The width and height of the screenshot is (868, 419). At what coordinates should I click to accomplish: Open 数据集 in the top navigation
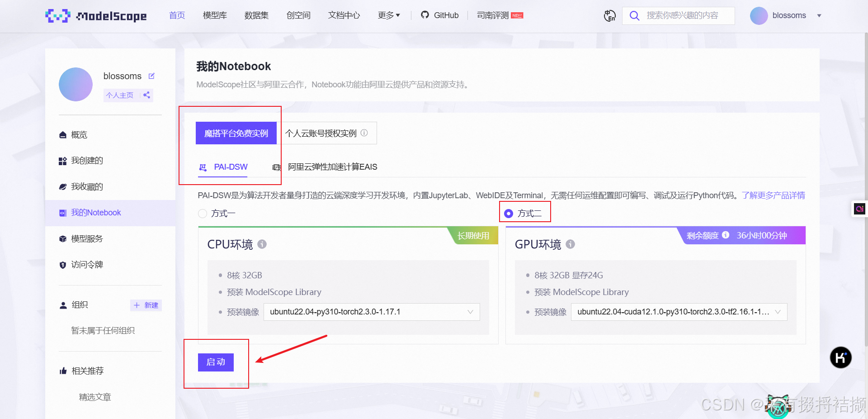point(256,15)
